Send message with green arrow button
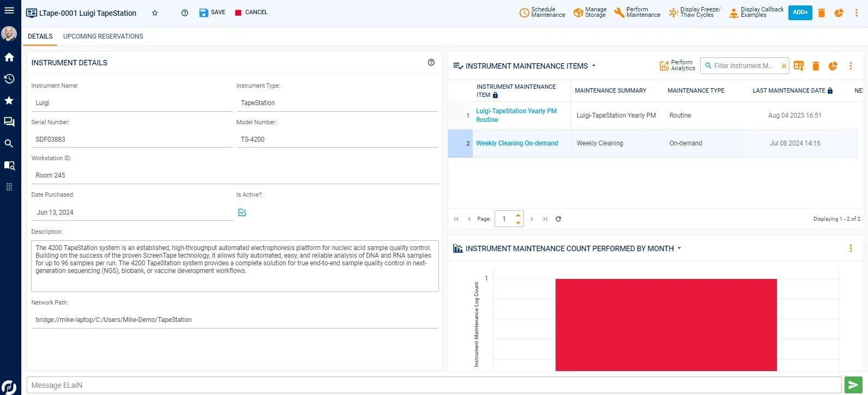This screenshot has height=395, width=868. tap(853, 385)
